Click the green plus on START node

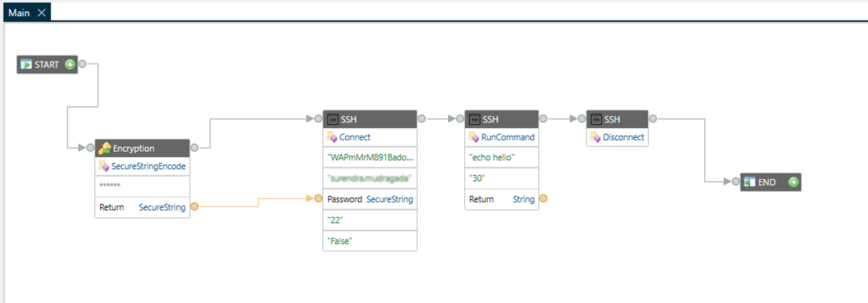pos(70,64)
